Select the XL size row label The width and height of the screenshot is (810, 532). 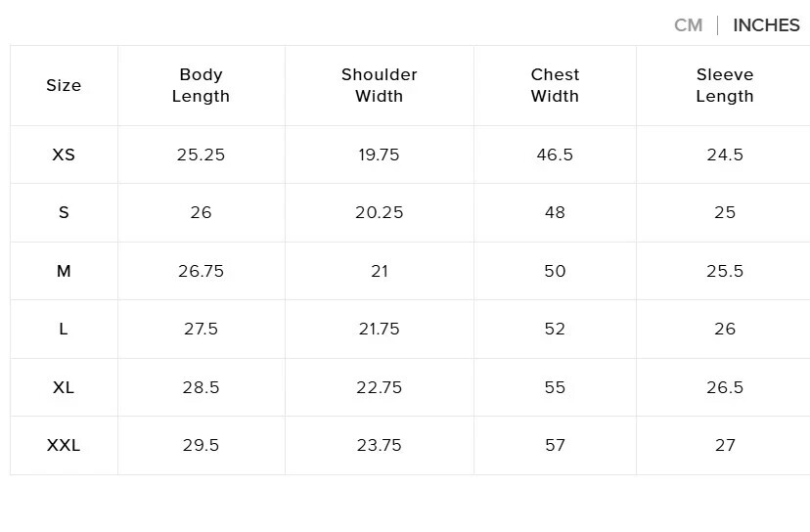[64, 387]
